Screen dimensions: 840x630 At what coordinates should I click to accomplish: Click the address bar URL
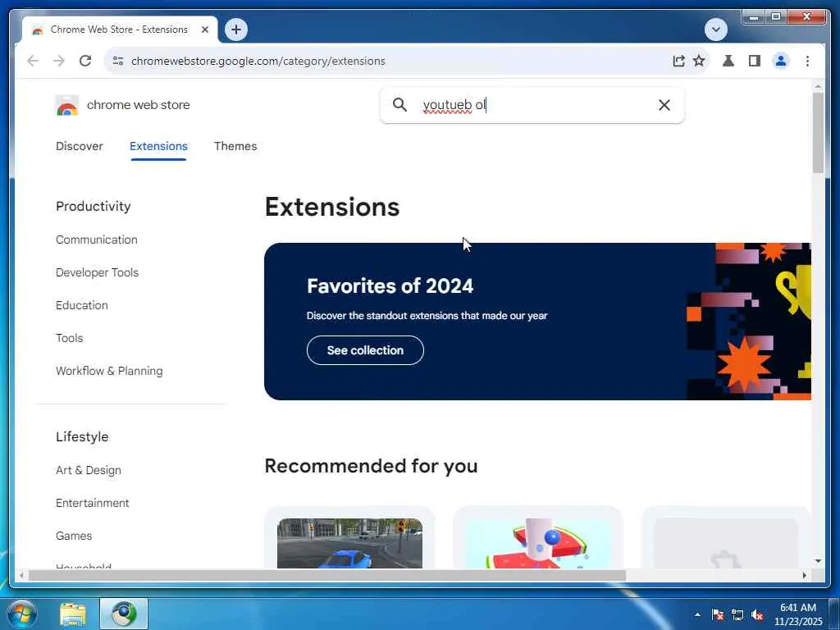[258, 61]
